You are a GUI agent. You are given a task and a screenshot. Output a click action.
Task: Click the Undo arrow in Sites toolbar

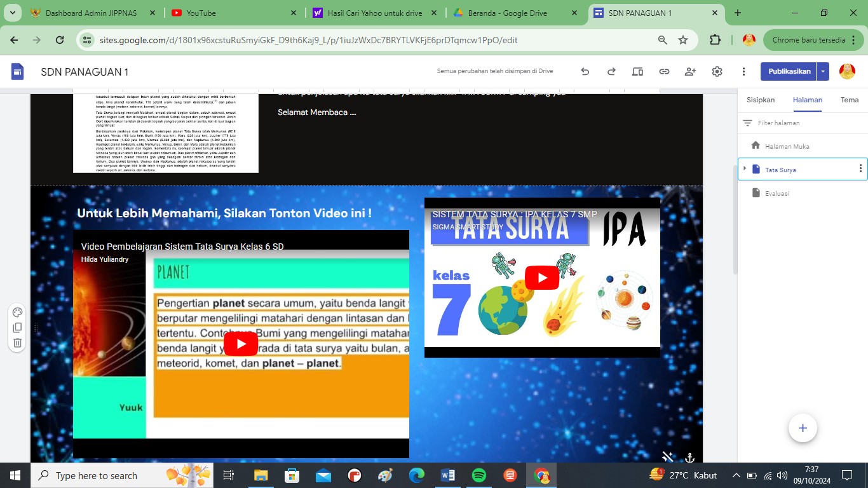coord(585,72)
